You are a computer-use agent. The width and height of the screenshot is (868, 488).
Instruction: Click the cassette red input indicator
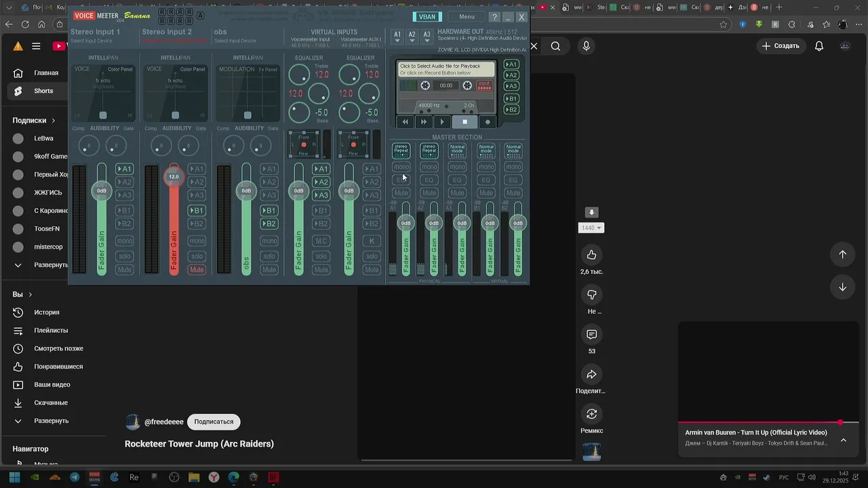click(x=484, y=85)
